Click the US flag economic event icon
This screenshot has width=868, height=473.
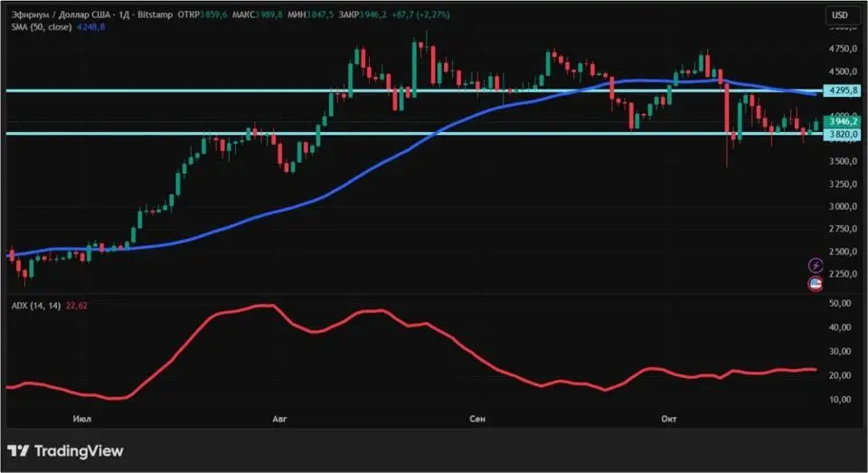816,284
